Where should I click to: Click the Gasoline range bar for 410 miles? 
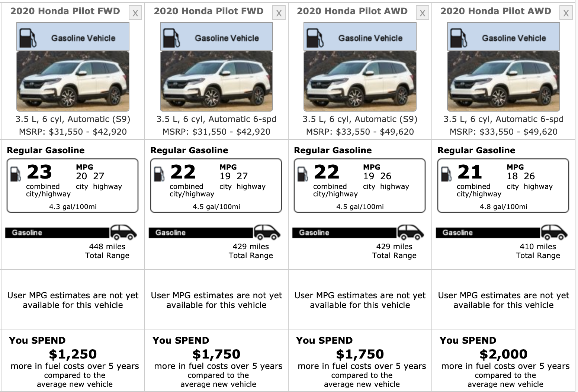488,233
